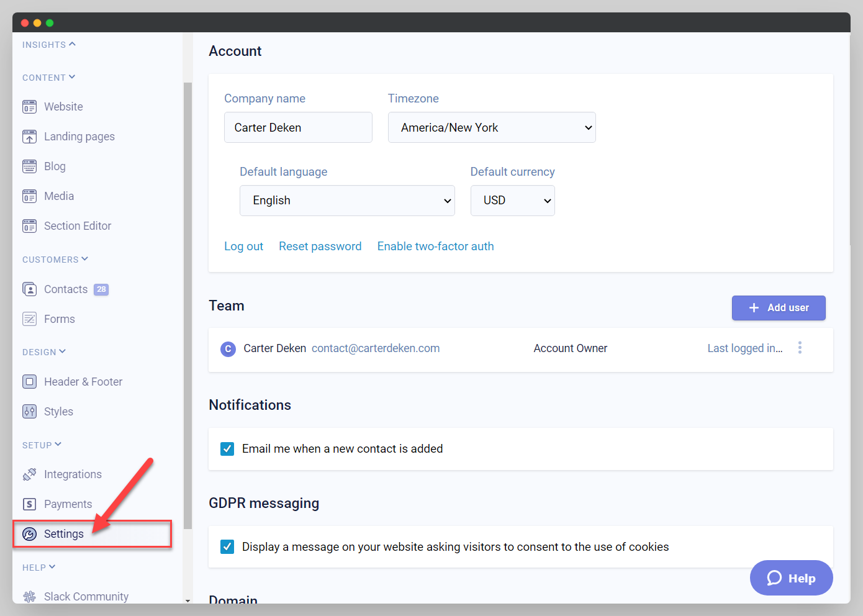The width and height of the screenshot is (863, 616).
Task: Open the Default currency selector
Action: tap(512, 201)
